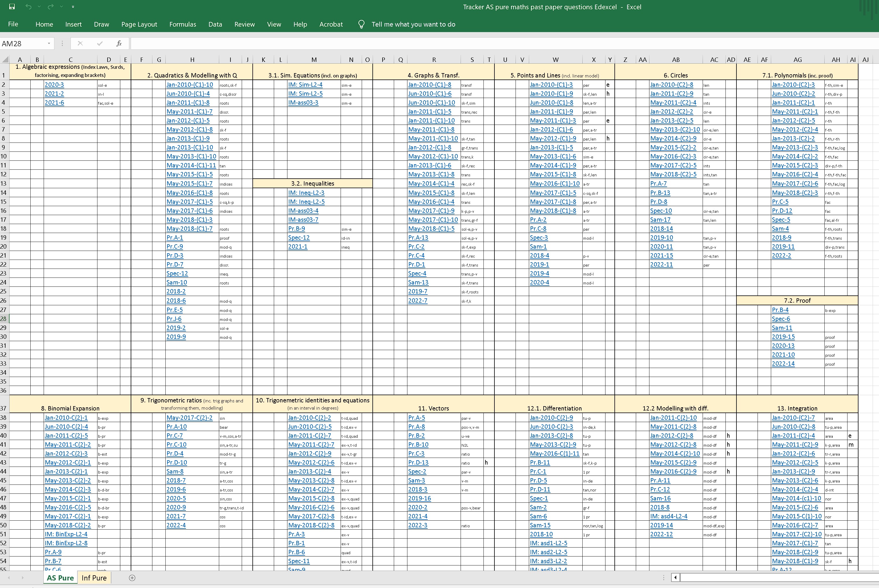The height and width of the screenshot is (588, 879).
Task: Open the Insert Function (fx) dialog
Action: coord(119,43)
